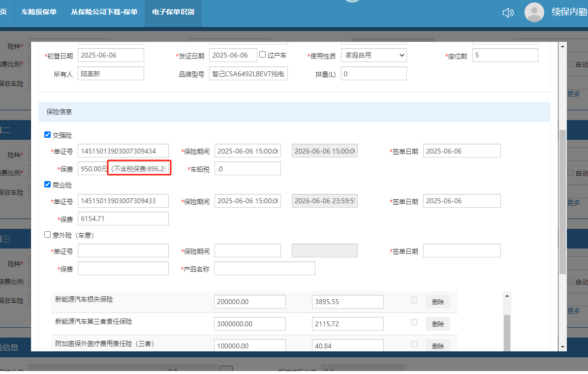Tick checkbox in 新能源汽车损失保险 row

(414, 300)
